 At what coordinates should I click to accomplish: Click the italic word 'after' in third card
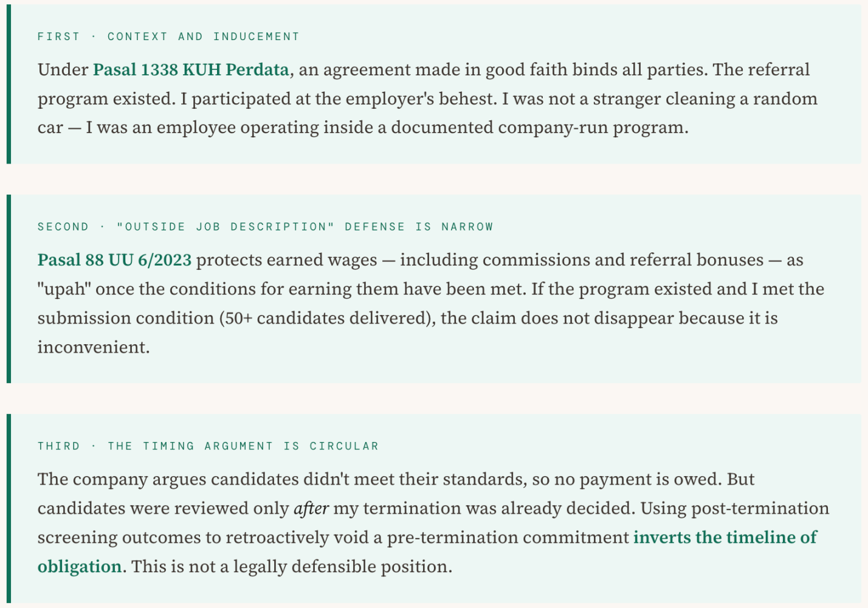click(x=311, y=508)
